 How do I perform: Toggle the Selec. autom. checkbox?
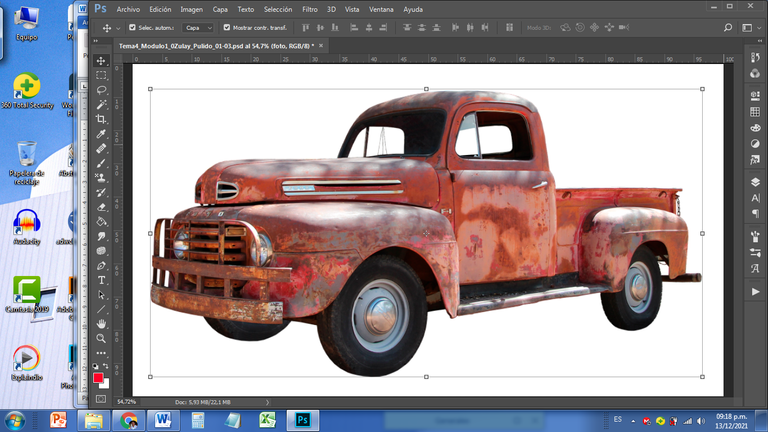pos(133,28)
